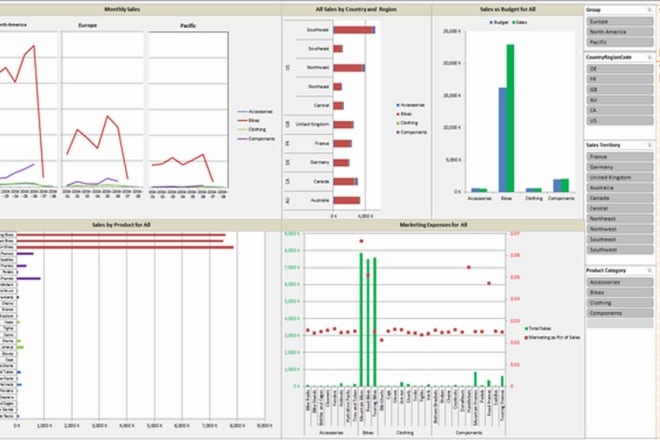The height and width of the screenshot is (440, 660).
Task: Select the Monthly Sales chart title
Action: [x=122, y=9]
